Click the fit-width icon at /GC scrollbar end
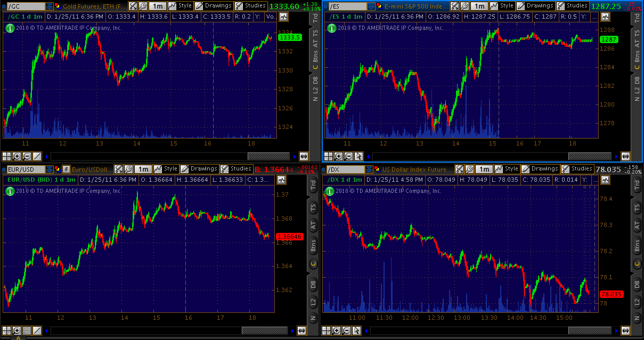 [x=304, y=156]
